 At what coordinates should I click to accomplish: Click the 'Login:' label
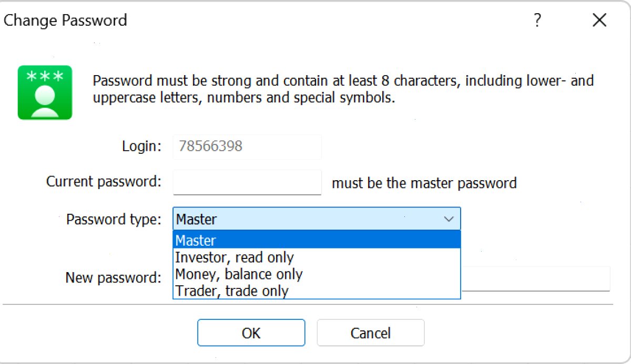tap(142, 146)
